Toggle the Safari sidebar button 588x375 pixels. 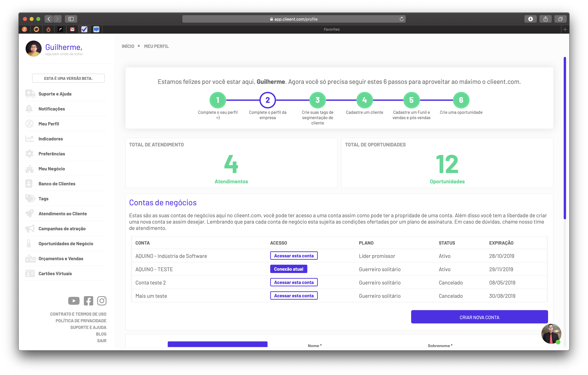71,19
